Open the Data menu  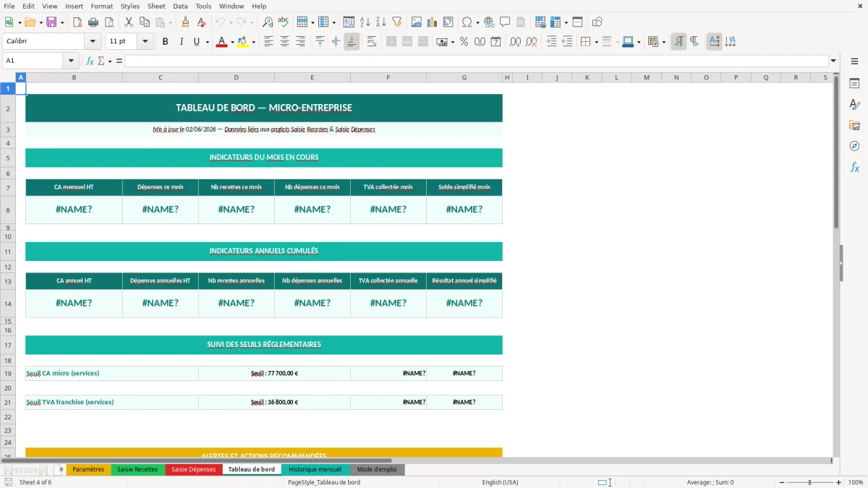tap(180, 6)
